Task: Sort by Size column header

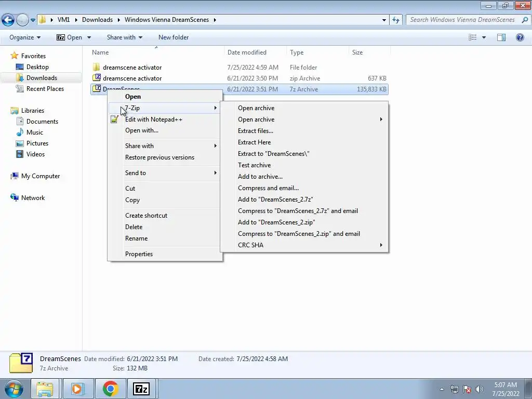Action: [x=357, y=52]
